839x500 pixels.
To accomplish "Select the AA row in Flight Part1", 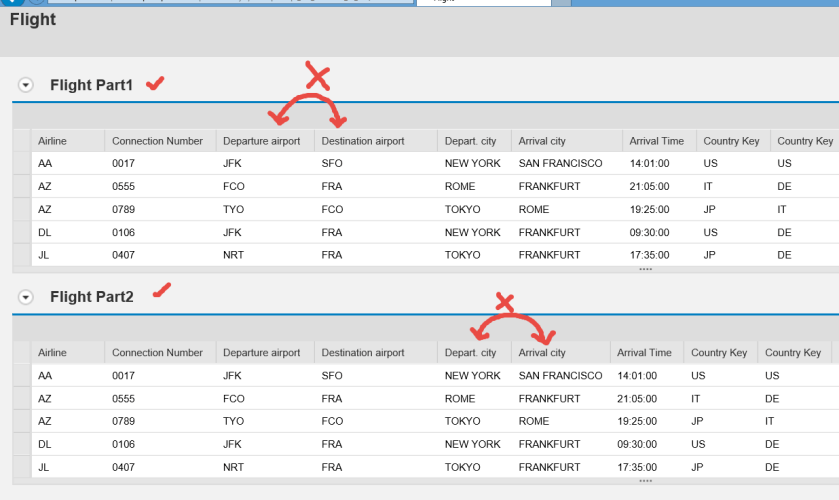I will (x=21, y=163).
